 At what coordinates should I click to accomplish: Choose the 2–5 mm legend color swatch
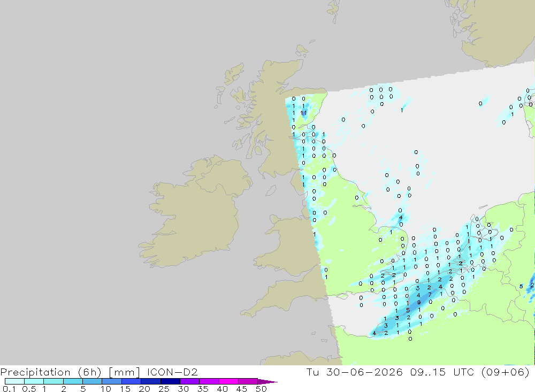pos(73,381)
